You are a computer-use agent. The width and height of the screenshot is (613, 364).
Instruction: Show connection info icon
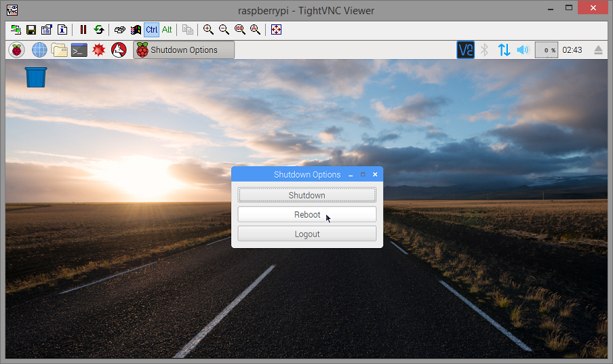coord(62,30)
